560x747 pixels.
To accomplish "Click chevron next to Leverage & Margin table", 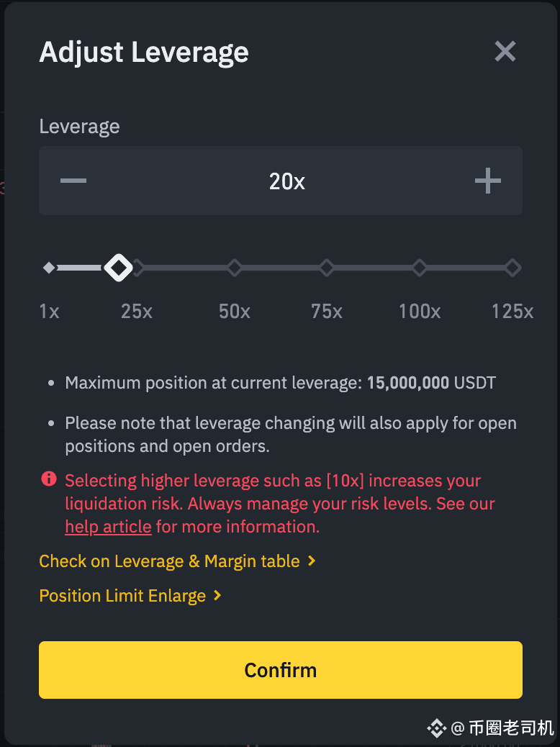I will (x=312, y=561).
